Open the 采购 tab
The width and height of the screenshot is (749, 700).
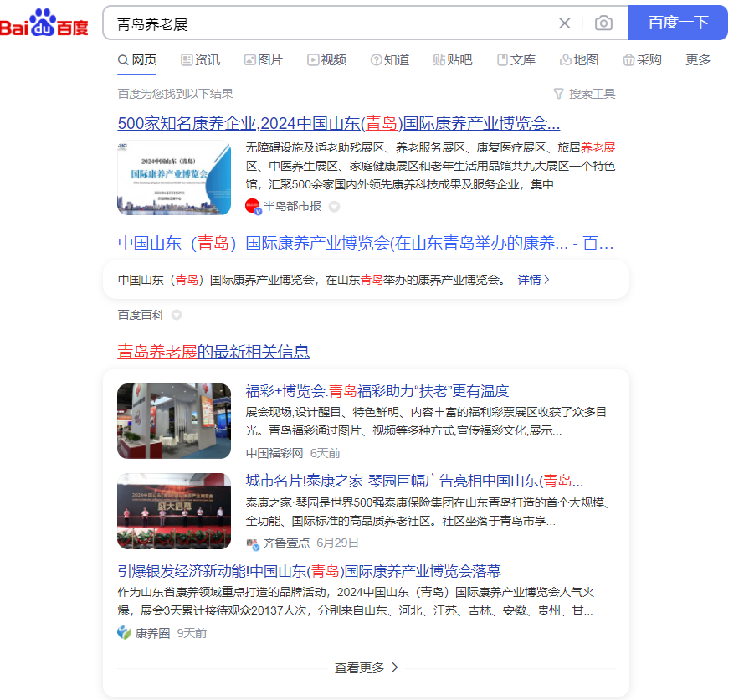pos(642,60)
